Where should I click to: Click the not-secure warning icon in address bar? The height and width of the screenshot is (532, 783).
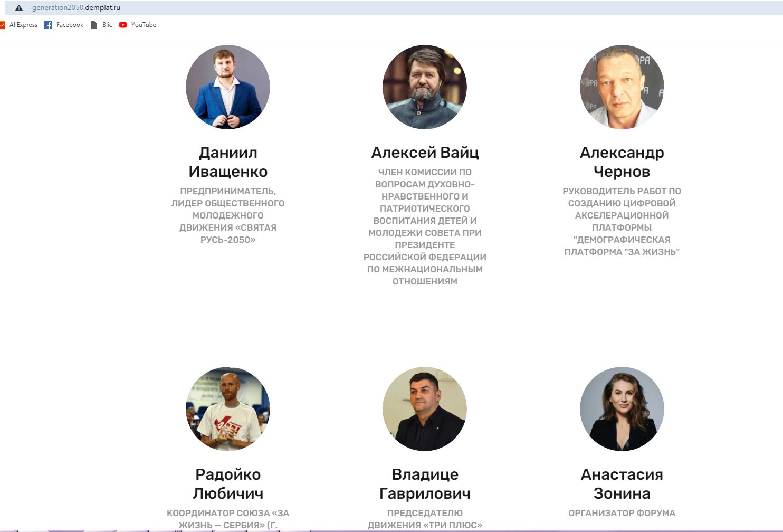pyautogui.click(x=19, y=8)
